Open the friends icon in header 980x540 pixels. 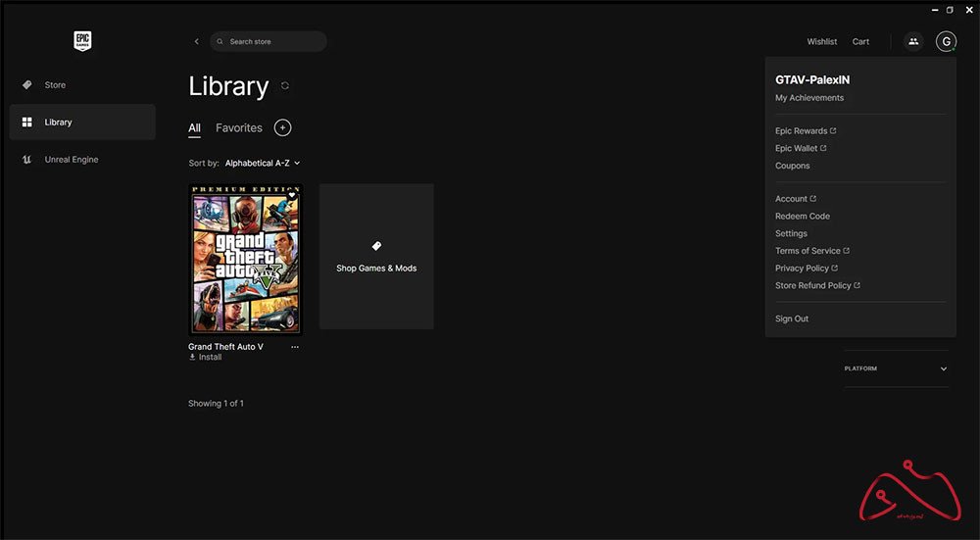coord(913,41)
